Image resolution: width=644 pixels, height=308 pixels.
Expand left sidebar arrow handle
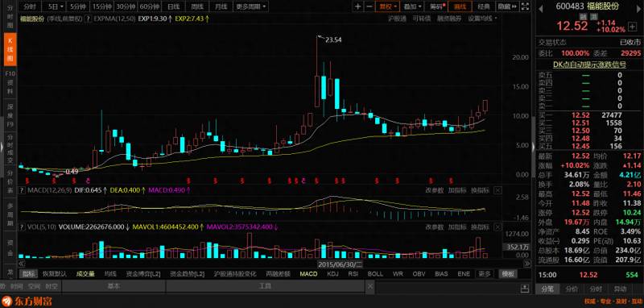pyautogui.click(x=2, y=147)
